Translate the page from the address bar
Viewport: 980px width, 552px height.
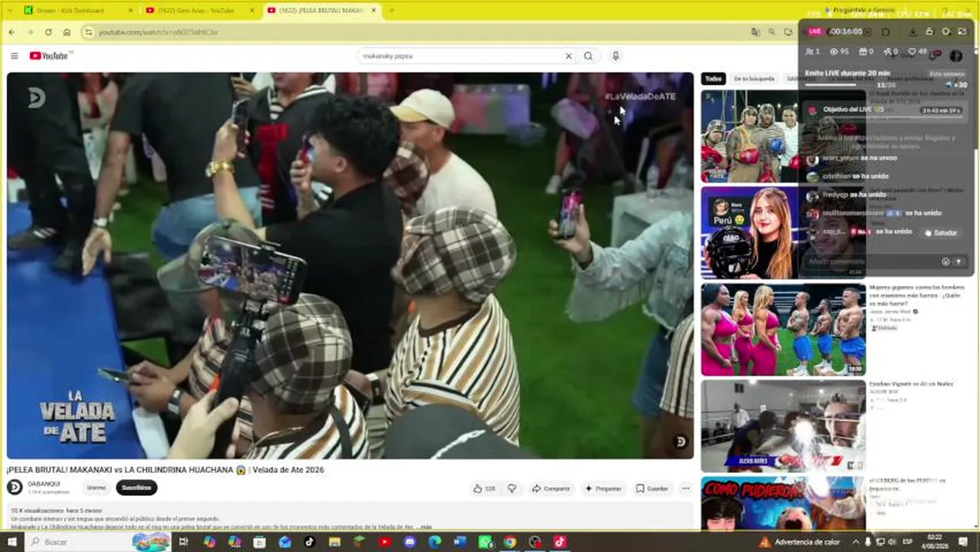point(755,32)
